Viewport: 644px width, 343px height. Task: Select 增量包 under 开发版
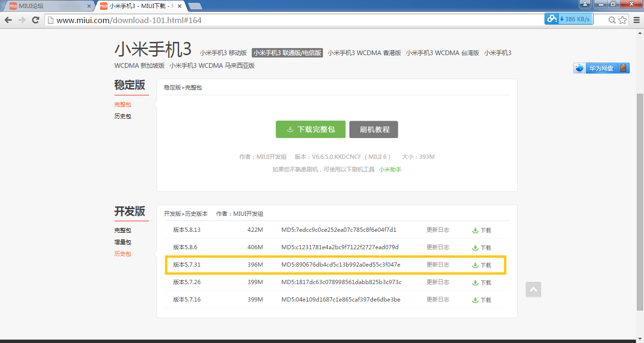pyautogui.click(x=123, y=242)
